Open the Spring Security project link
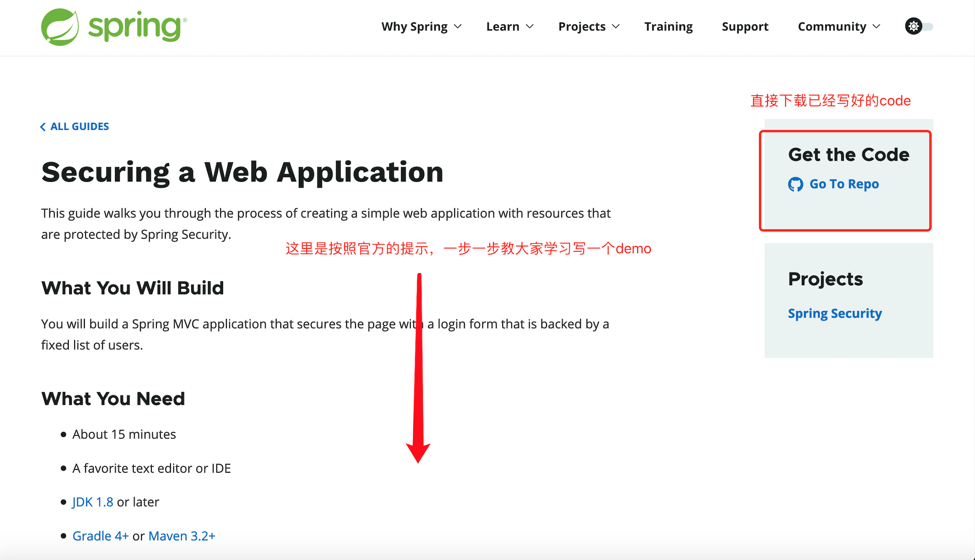 (x=835, y=313)
